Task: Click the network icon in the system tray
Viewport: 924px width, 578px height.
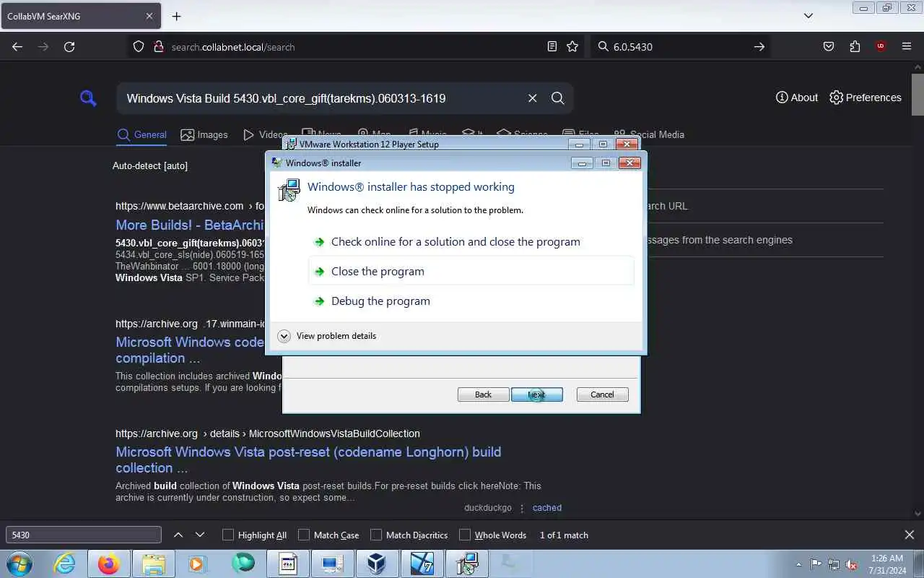Action: (x=834, y=564)
